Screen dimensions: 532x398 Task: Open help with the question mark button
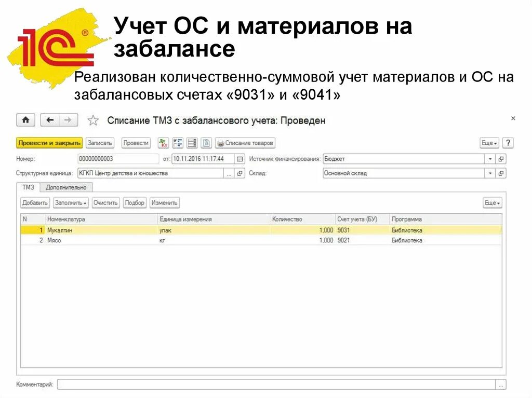[508, 143]
